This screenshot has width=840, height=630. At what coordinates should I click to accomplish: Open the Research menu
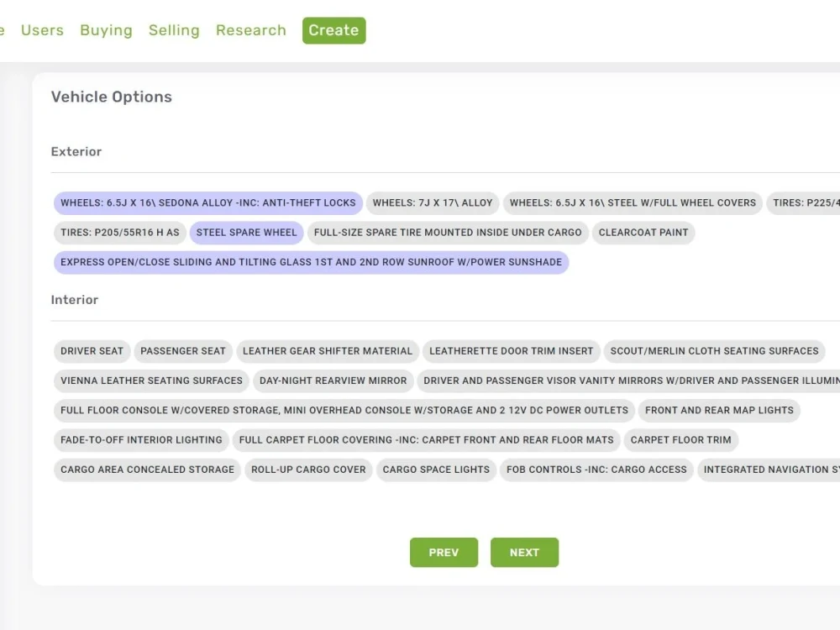click(250, 30)
